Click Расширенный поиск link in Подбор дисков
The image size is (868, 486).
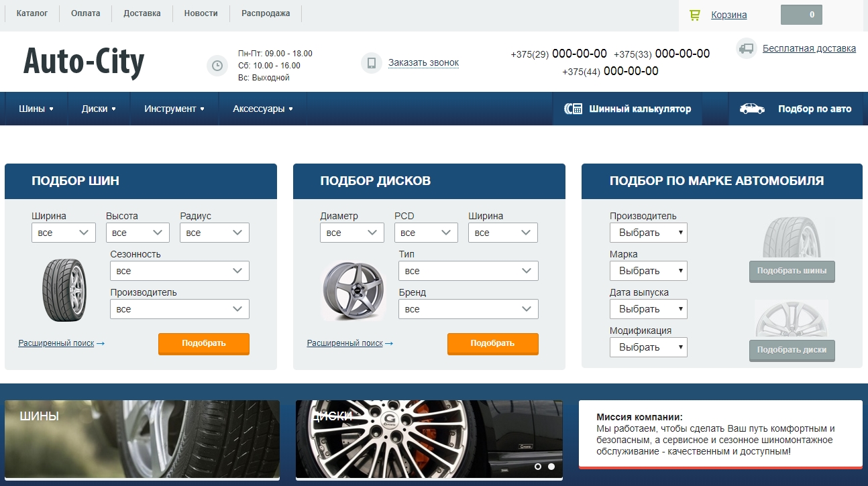click(345, 343)
